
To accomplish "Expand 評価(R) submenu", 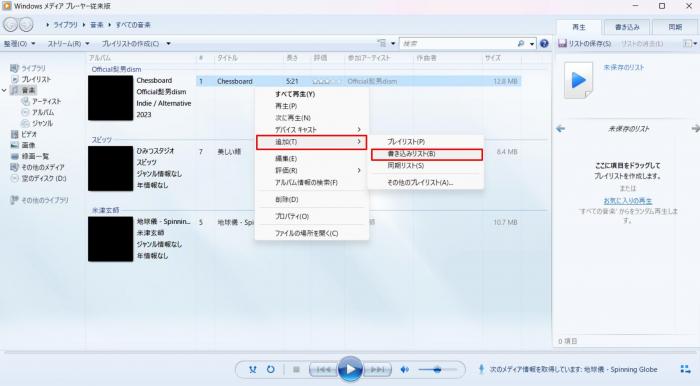I will 312,170.
